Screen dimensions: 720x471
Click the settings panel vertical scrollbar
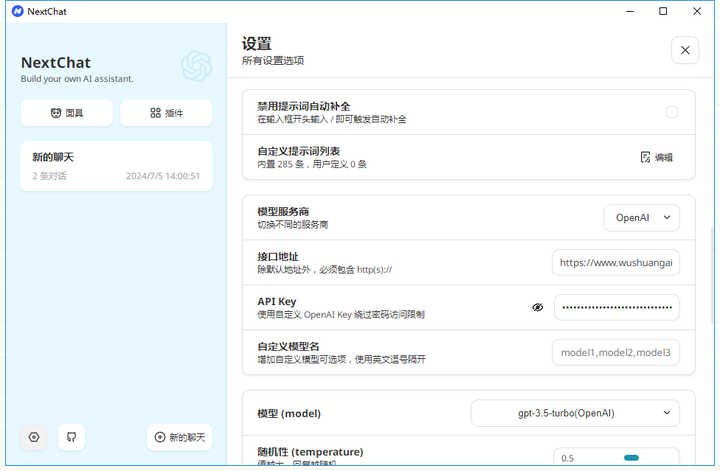[713, 275]
